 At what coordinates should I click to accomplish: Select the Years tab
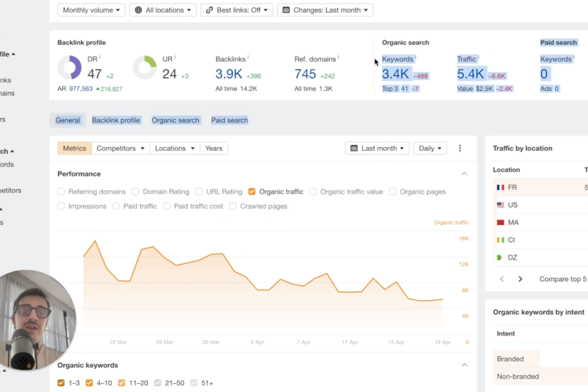214,148
